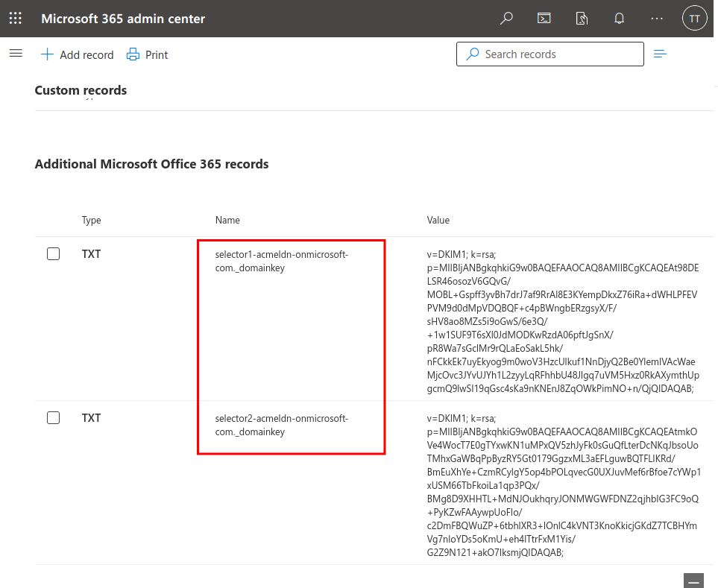Image resolution: width=718 pixels, height=588 pixels.
Task: Open the selector1-acmeldn DKIM record name
Action: click(281, 261)
